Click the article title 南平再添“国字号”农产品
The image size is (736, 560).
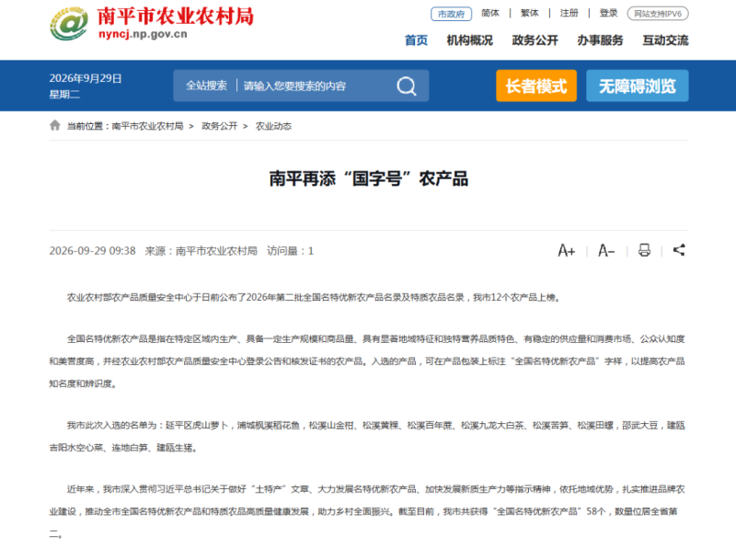(x=369, y=178)
